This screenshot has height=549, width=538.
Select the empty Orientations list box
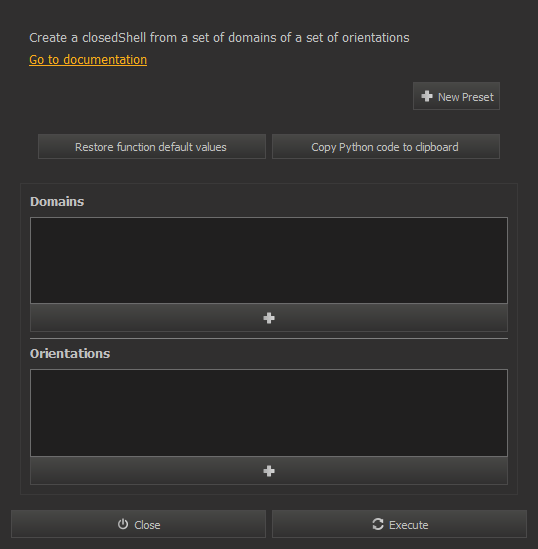click(269, 413)
